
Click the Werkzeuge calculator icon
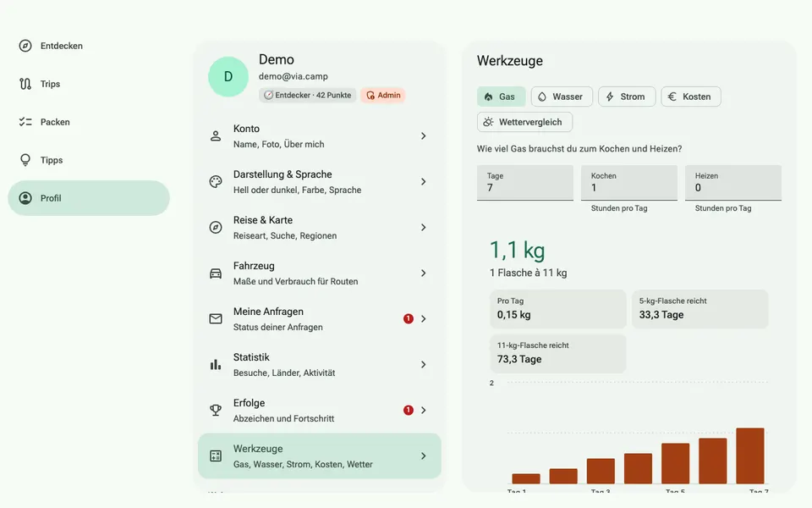click(216, 456)
